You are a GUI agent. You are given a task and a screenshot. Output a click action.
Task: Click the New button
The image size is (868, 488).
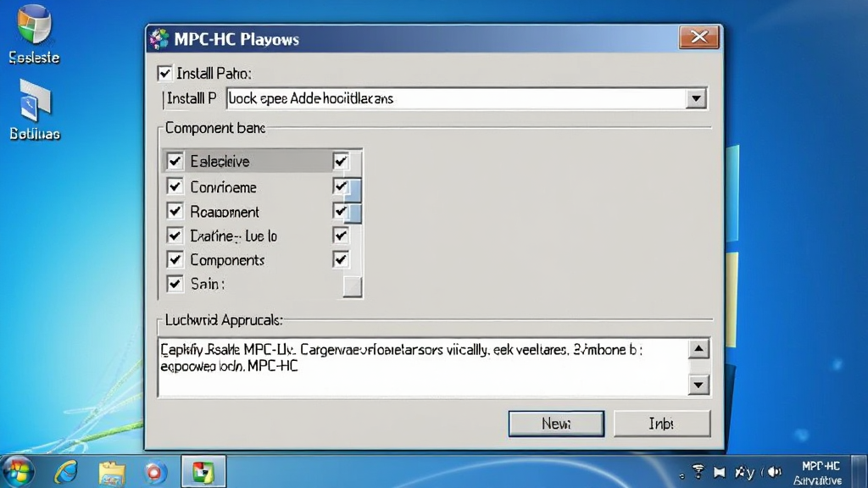556,424
